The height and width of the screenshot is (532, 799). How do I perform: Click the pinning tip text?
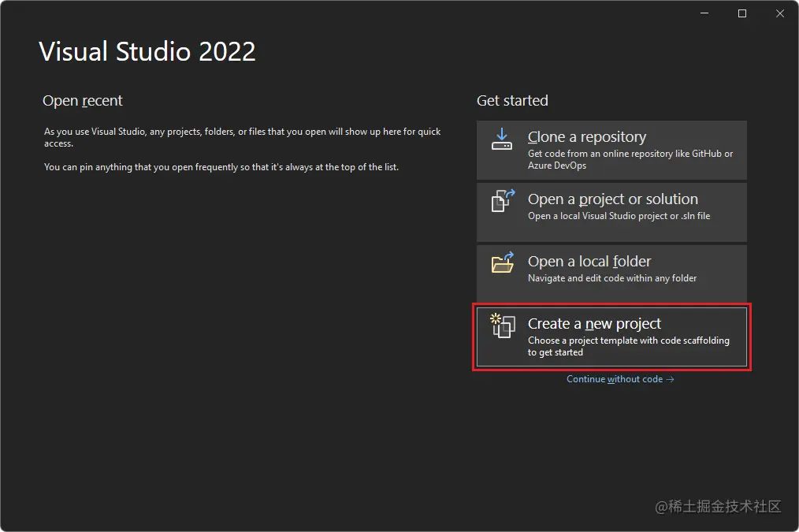220,167
